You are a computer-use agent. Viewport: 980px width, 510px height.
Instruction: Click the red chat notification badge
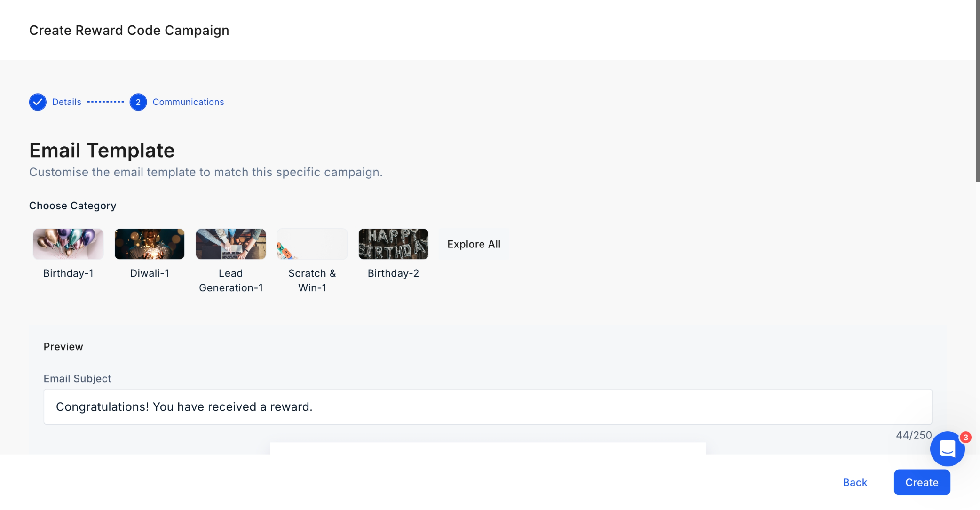[965, 438]
